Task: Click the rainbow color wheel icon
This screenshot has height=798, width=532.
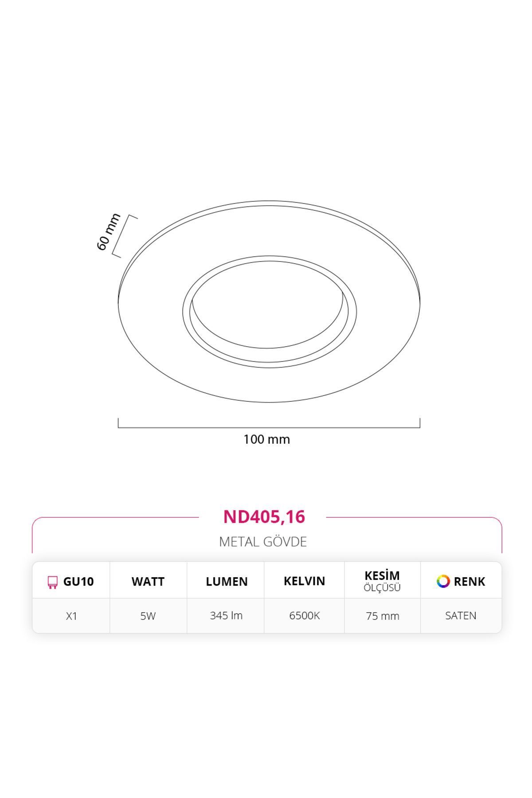Action: (x=443, y=581)
